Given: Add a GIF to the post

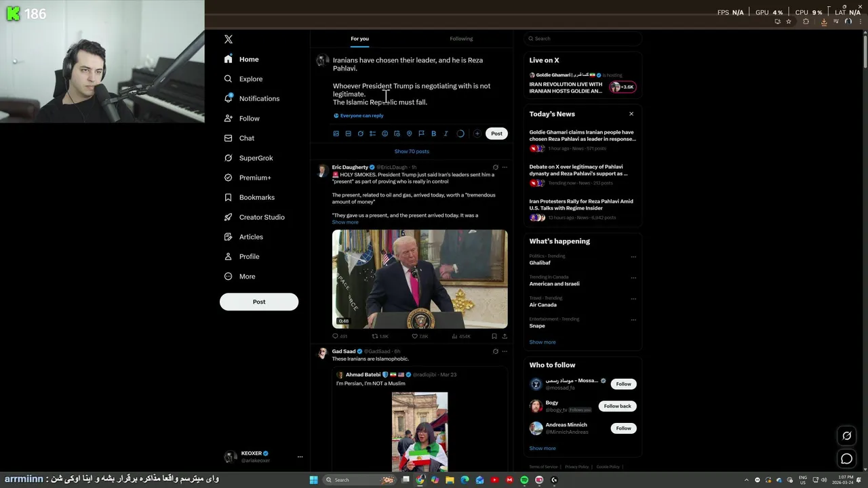Looking at the screenshot, I should [x=348, y=134].
